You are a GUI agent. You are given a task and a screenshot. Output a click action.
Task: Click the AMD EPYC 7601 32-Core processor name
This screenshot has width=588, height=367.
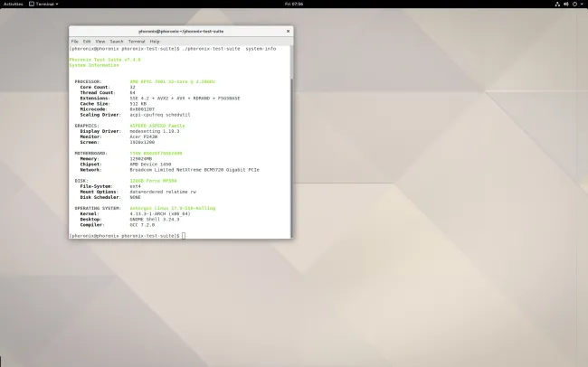click(x=173, y=81)
